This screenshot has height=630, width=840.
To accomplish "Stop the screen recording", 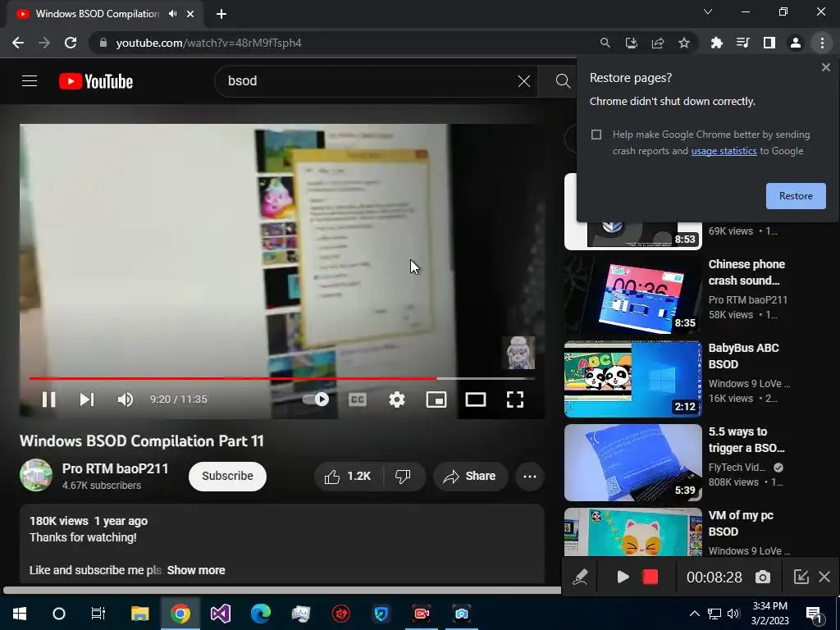I will click(x=650, y=577).
